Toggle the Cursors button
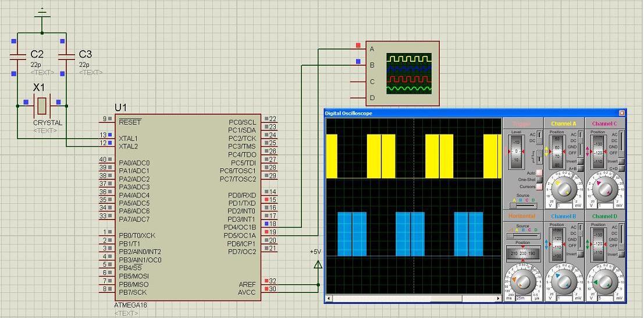 [x=539, y=187]
